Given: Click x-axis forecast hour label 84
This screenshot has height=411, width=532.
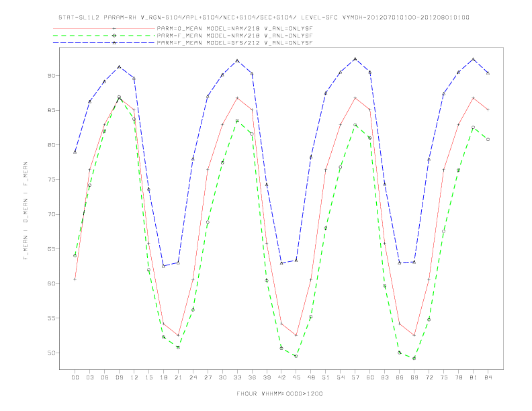Looking at the screenshot, I should click(488, 377).
